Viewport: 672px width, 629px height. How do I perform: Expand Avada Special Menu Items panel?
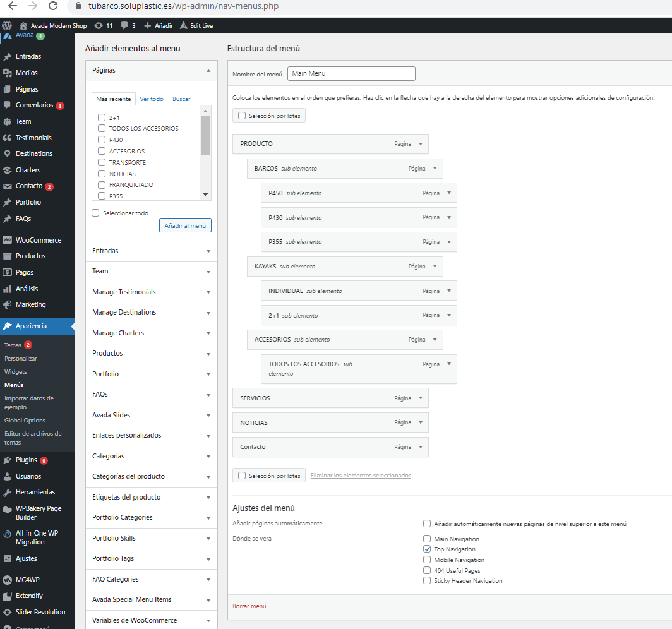point(152,600)
